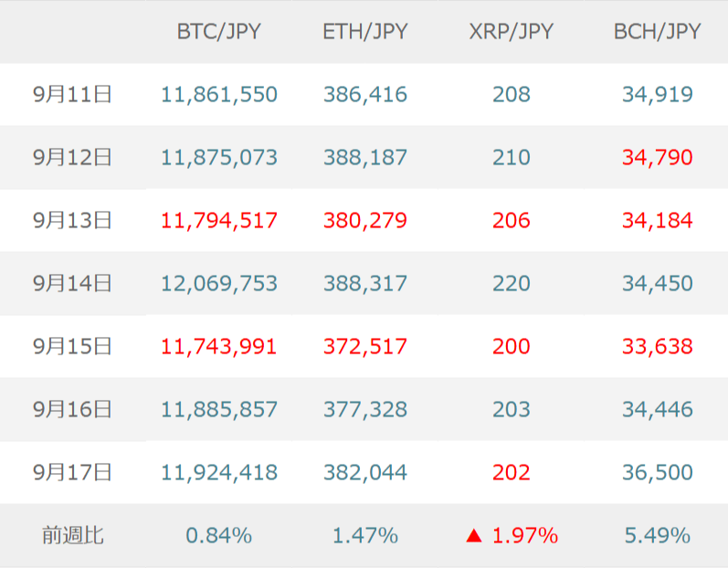Select the 9月13日 date cell
The image size is (728, 568).
tap(72, 220)
